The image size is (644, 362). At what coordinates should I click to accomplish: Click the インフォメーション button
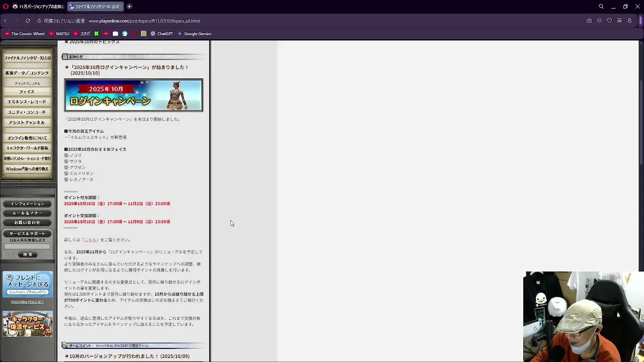tap(27, 204)
